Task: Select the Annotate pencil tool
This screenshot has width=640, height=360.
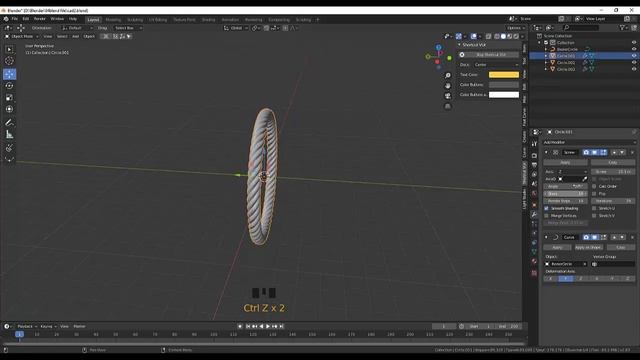Action: click(9, 122)
